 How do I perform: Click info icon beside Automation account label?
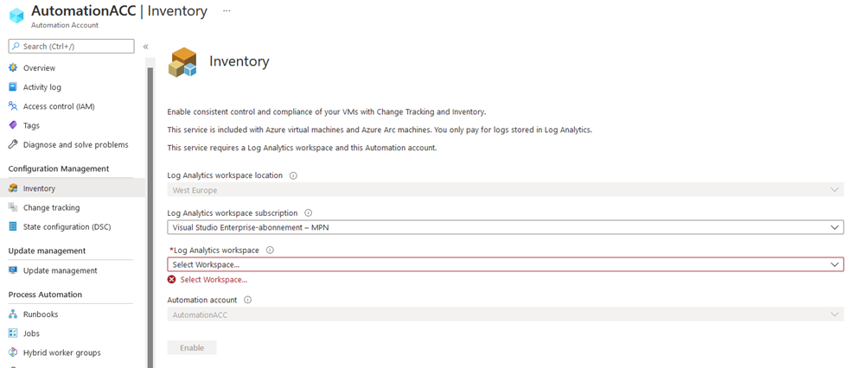click(248, 300)
